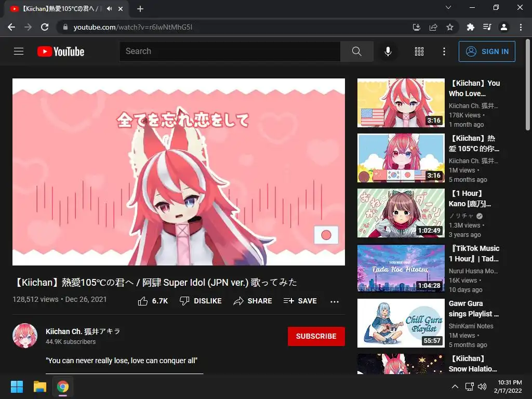Mute the tab via its speaker icon

[109, 9]
